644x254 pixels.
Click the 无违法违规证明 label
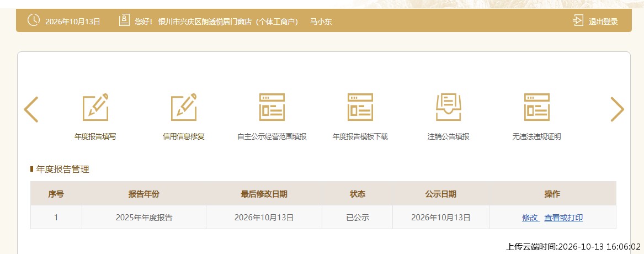click(536, 136)
